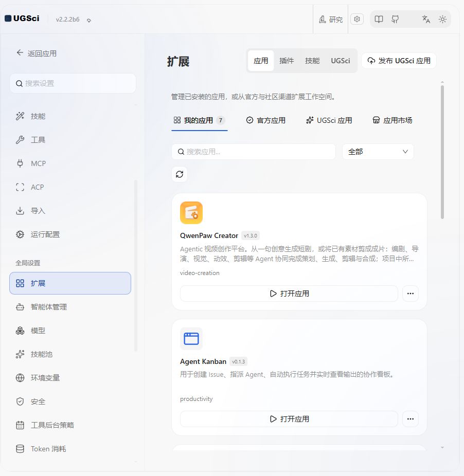Click the UGSci logo
464x476 pixels.
(22, 19)
